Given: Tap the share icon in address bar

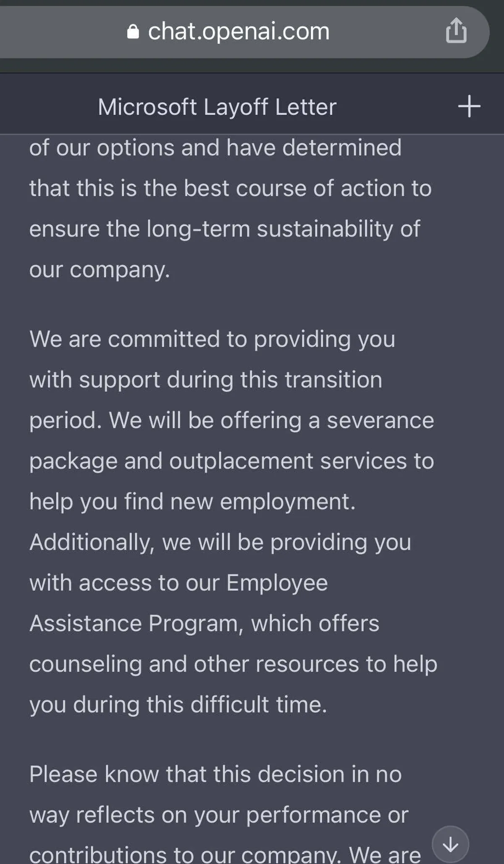Looking at the screenshot, I should [x=456, y=31].
